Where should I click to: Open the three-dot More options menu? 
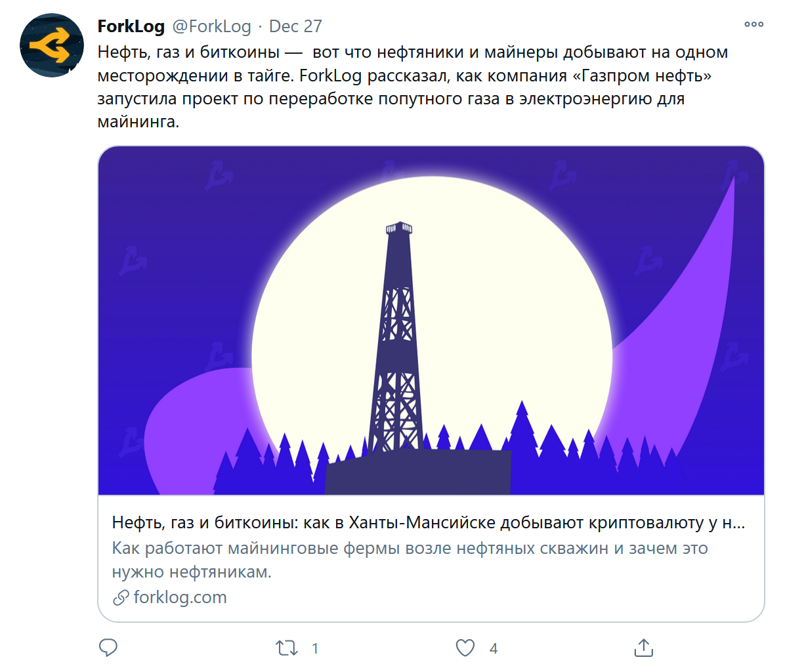tap(753, 25)
